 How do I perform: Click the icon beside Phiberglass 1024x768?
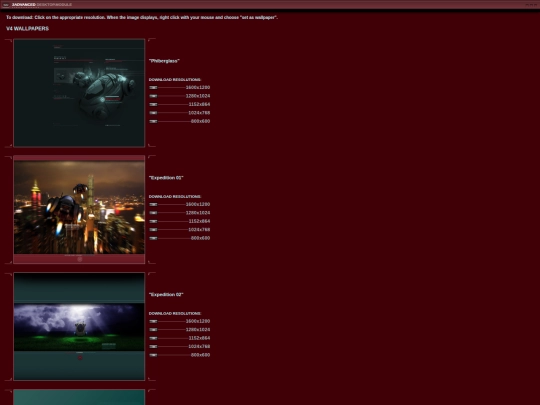tap(153, 113)
